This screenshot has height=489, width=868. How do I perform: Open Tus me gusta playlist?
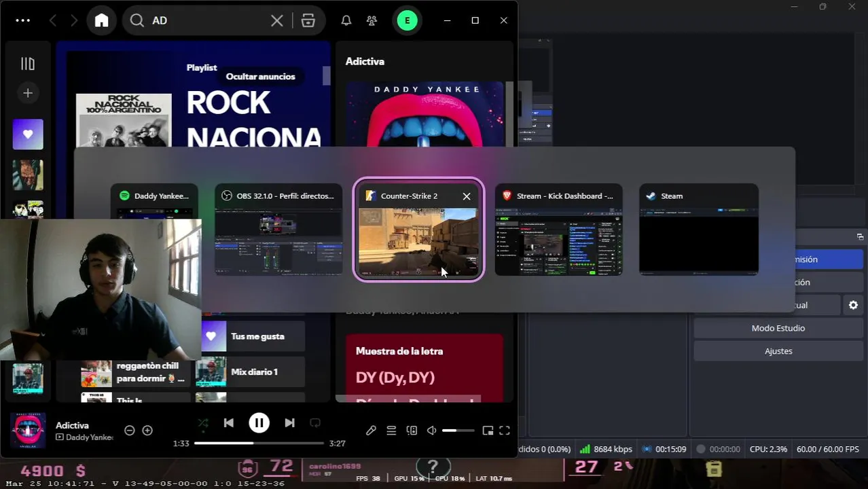pyautogui.click(x=251, y=336)
